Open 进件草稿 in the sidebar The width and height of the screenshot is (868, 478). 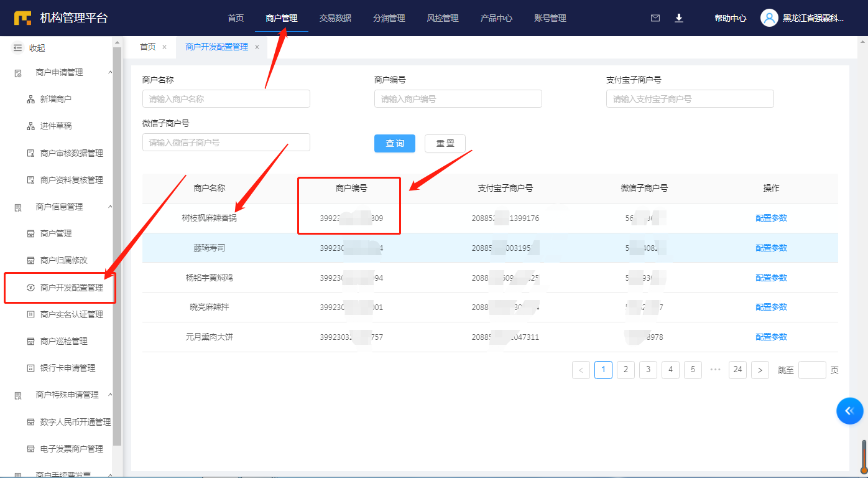click(55, 126)
